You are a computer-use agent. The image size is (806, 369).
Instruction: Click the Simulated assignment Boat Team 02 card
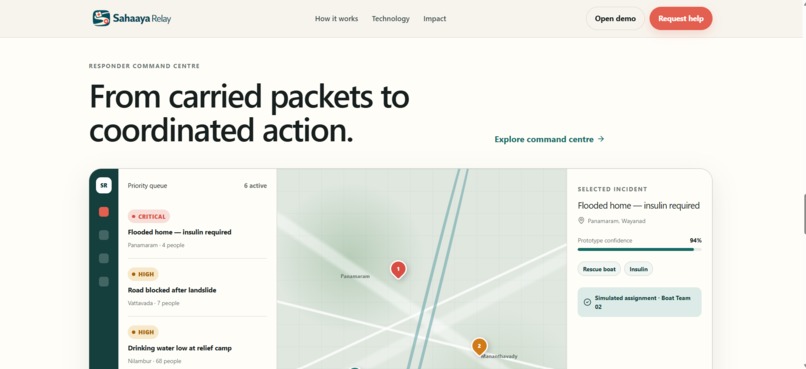click(x=639, y=302)
